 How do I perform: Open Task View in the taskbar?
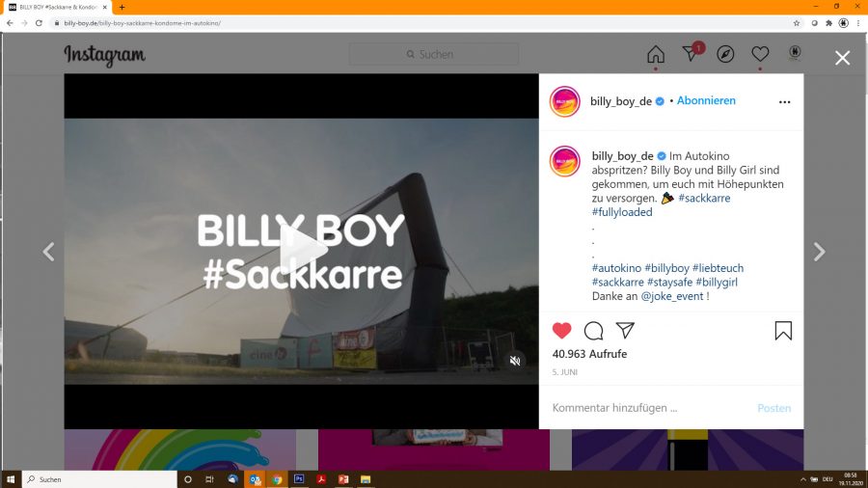point(210,479)
